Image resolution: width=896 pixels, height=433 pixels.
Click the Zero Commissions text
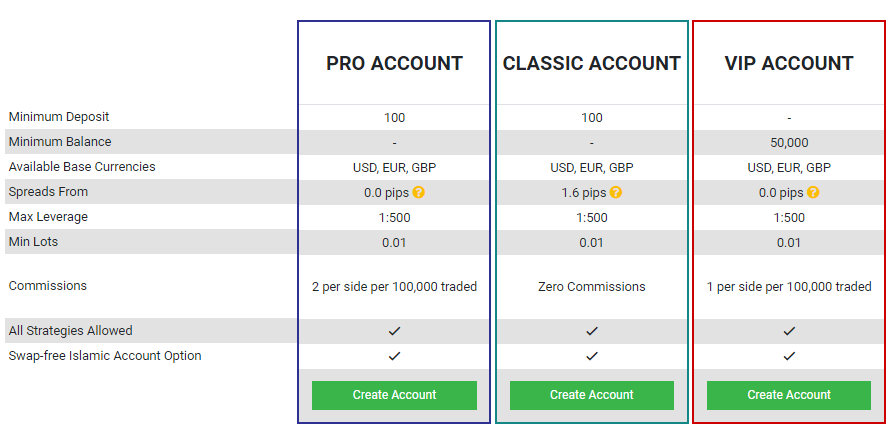click(x=592, y=287)
